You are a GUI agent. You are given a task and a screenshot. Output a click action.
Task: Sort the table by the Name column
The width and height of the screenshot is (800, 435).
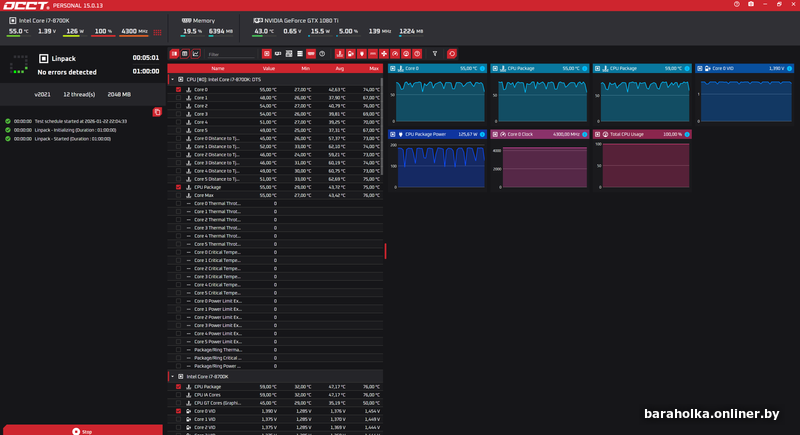217,68
